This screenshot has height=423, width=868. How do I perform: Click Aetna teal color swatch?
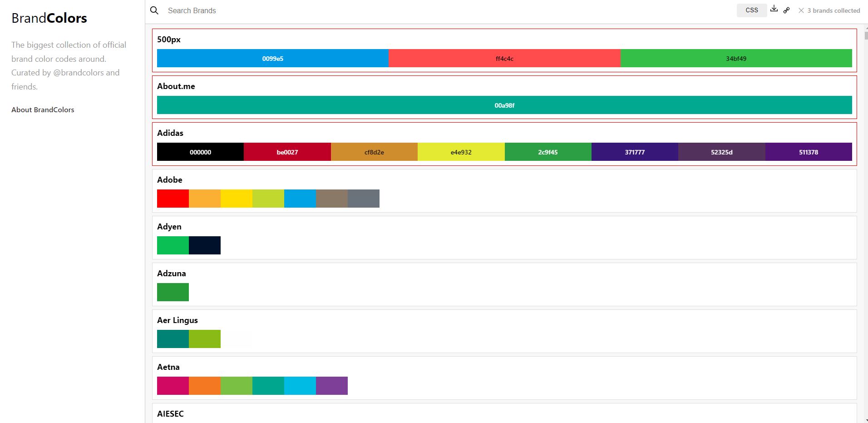(x=268, y=386)
